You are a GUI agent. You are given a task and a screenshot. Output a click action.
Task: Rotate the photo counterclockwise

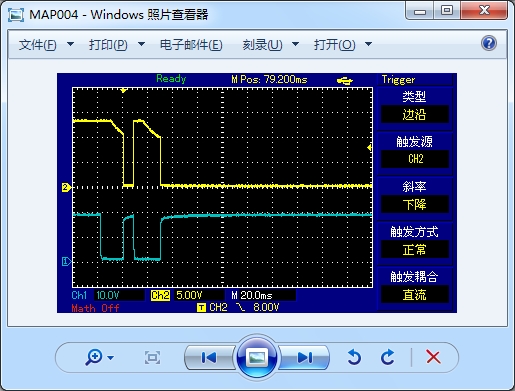(354, 357)
